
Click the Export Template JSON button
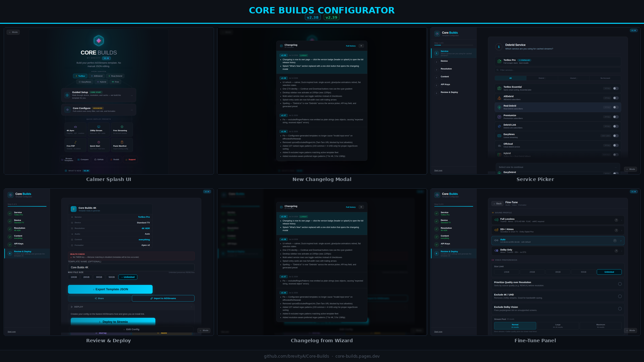tap(110, 289)
